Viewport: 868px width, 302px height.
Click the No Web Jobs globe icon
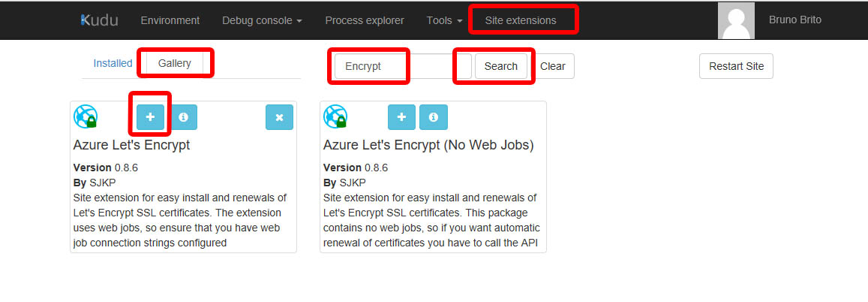pyautogui.click(x=335, y=116)
